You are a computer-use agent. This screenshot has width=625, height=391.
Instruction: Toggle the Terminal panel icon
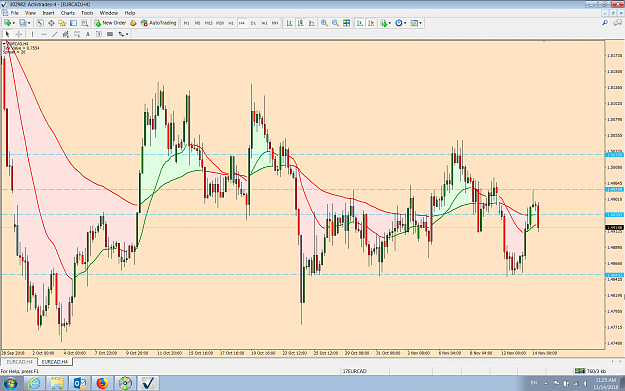[73, 23]
